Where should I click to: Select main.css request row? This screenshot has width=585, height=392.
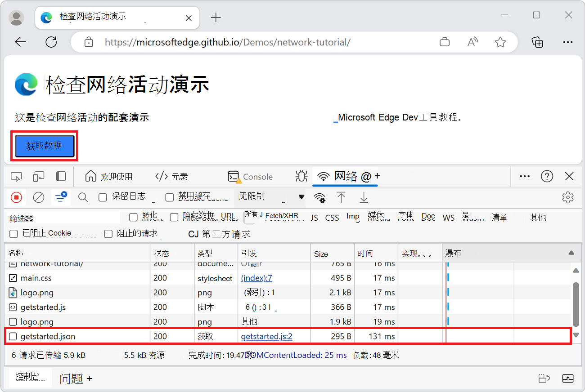coord(288,278)
